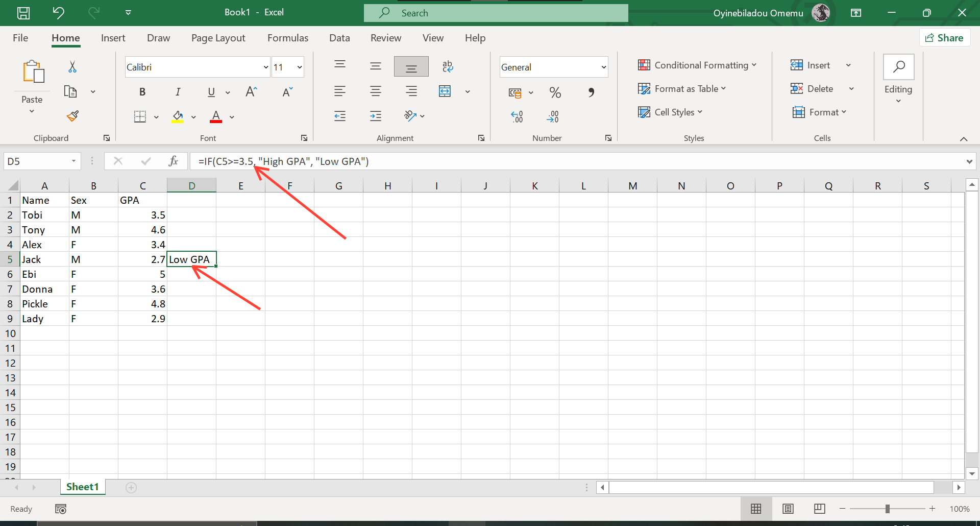Image resolution: width=980 pixels, height=526 pixels.
Task: Click the Share button
Action: (945, 37)
